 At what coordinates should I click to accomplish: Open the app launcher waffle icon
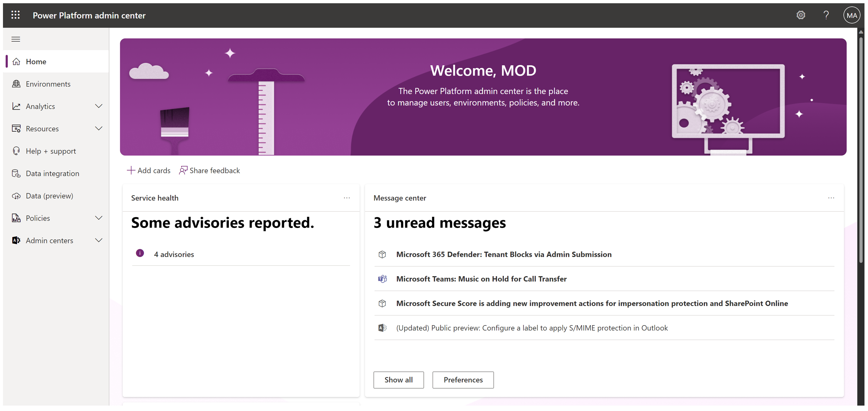click(x=15, y=15)
